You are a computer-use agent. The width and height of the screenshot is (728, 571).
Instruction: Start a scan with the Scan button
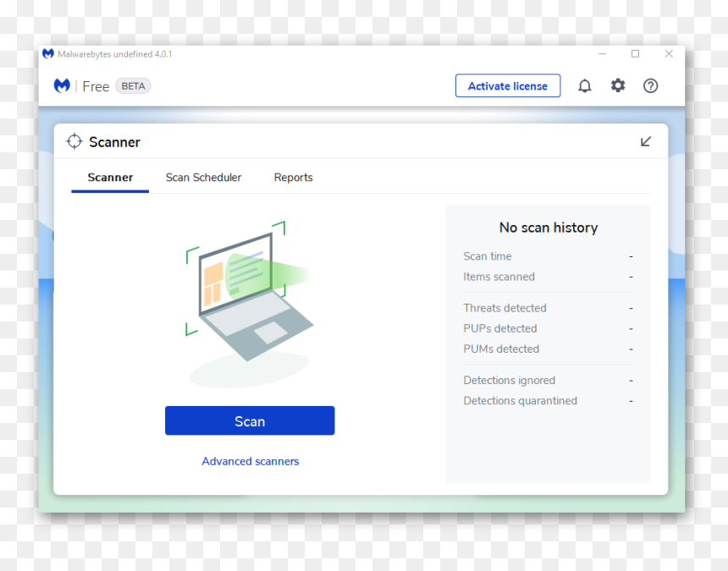click(x=250, y=420)
